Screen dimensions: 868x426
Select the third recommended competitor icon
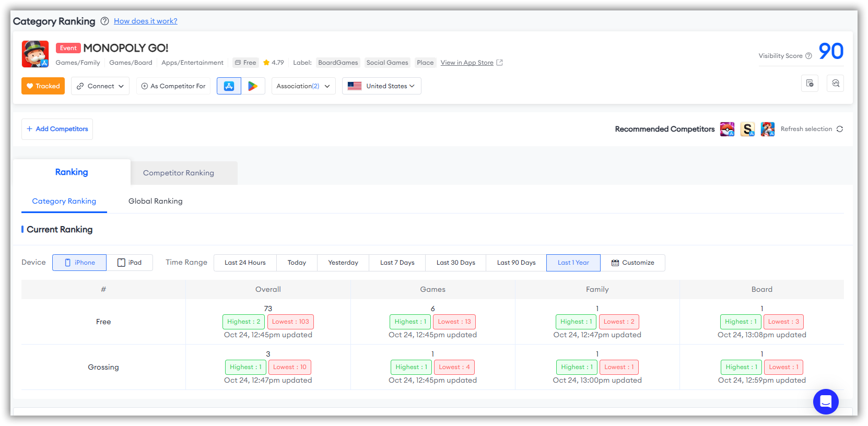(x=768, y=129)
